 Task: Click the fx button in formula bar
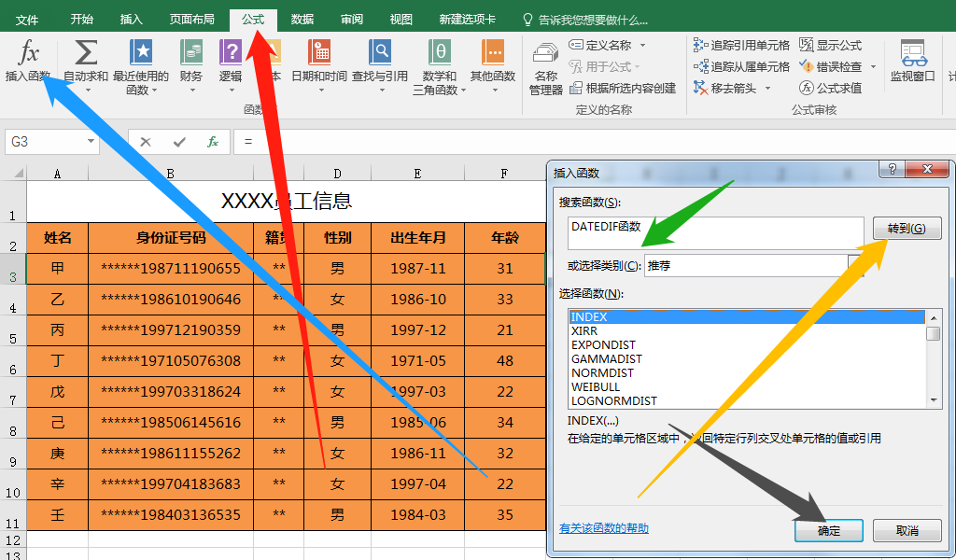[x=212, y=142]
